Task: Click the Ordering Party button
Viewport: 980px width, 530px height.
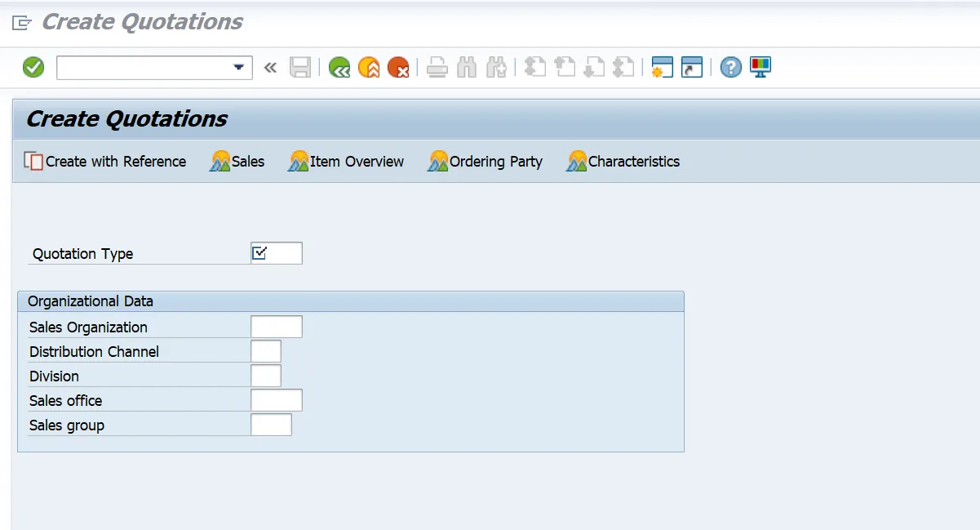Action: point(485,162)
